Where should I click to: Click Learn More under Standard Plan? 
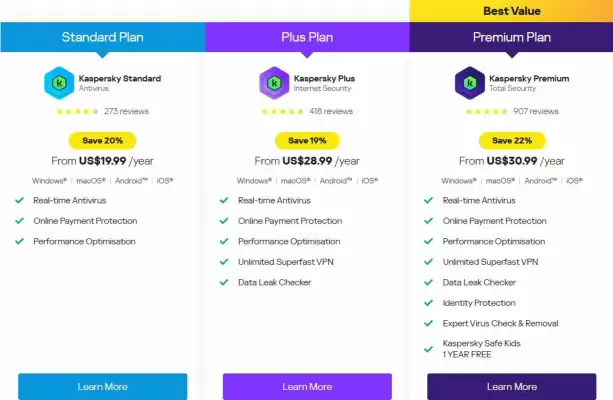pyautogui.click(x=102, y=387)
